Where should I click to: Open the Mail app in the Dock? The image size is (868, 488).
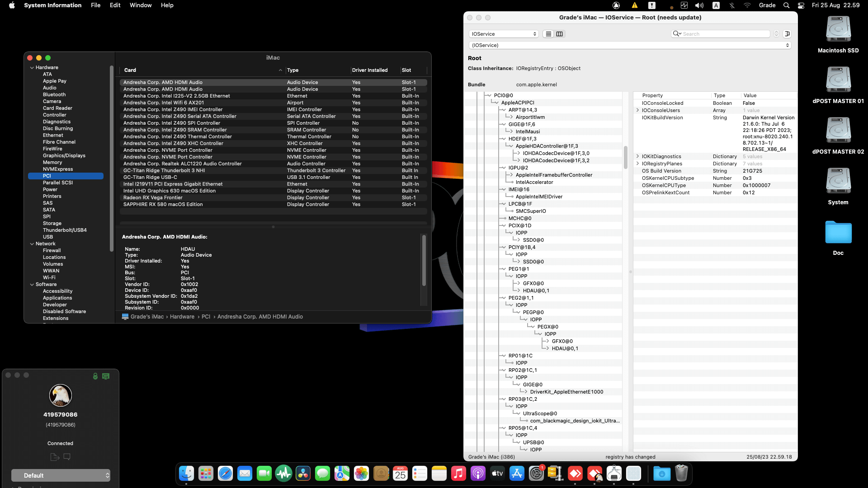(245, 474)
